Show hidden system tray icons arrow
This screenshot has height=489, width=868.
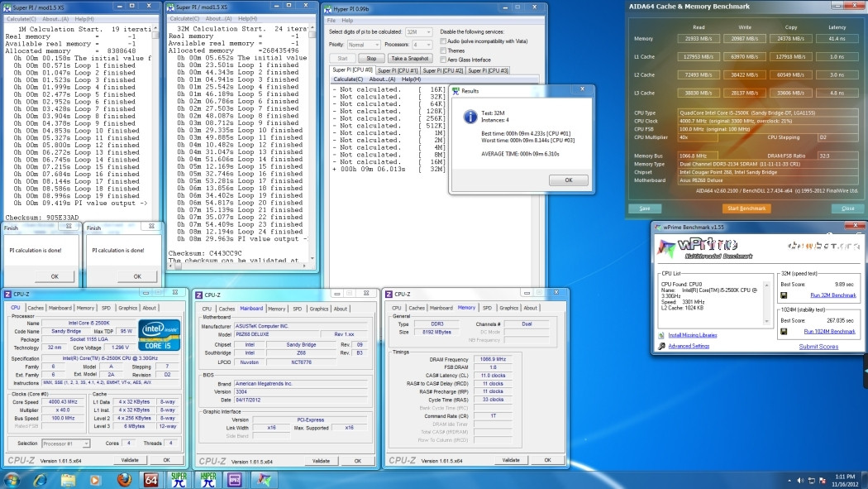pos(789,480)
